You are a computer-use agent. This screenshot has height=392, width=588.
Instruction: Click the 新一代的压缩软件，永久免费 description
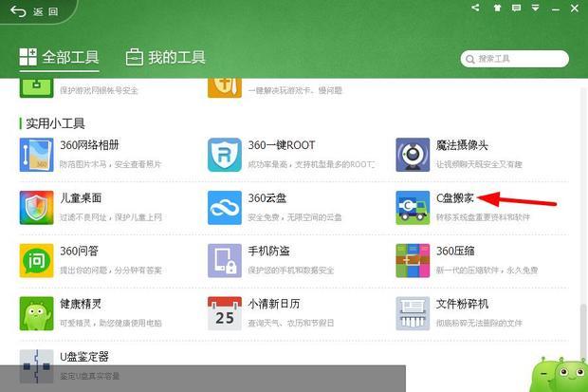(487, 271)
